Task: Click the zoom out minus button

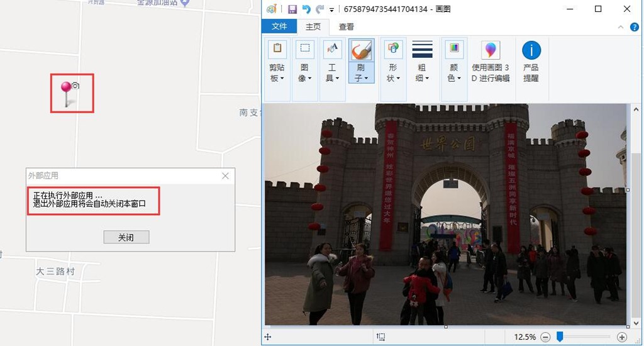Action: click(545, 337)
